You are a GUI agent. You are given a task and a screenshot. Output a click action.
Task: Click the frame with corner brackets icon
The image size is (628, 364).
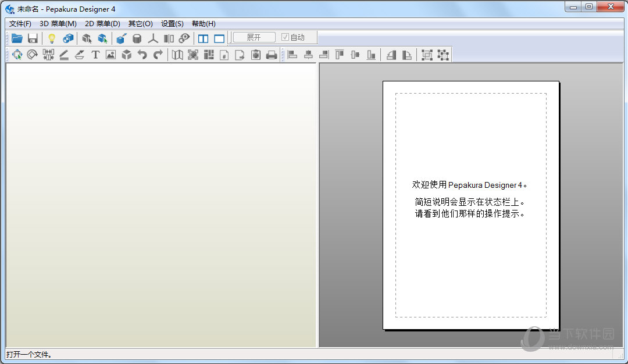[x=193, y=55]
